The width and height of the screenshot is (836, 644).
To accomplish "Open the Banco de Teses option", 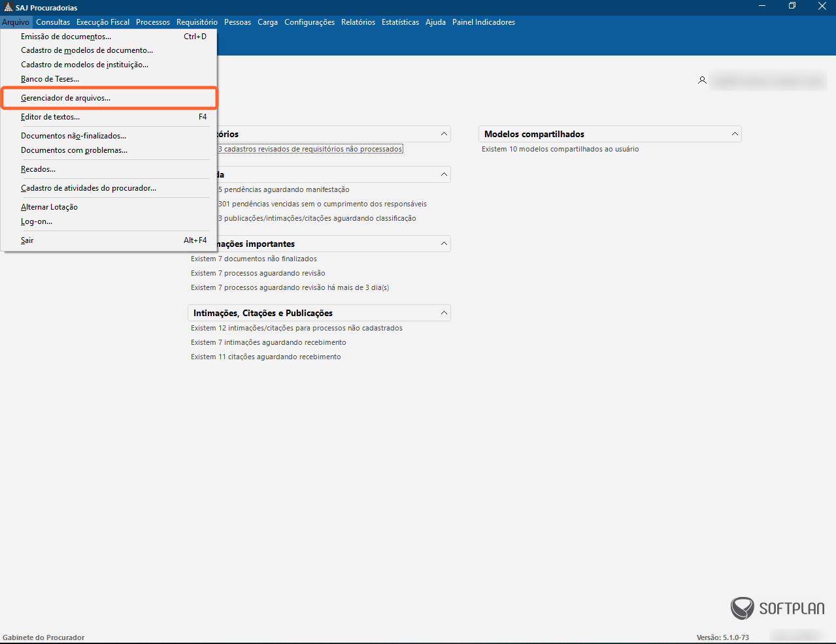I will pyautogui.click(x=50, y=79).
